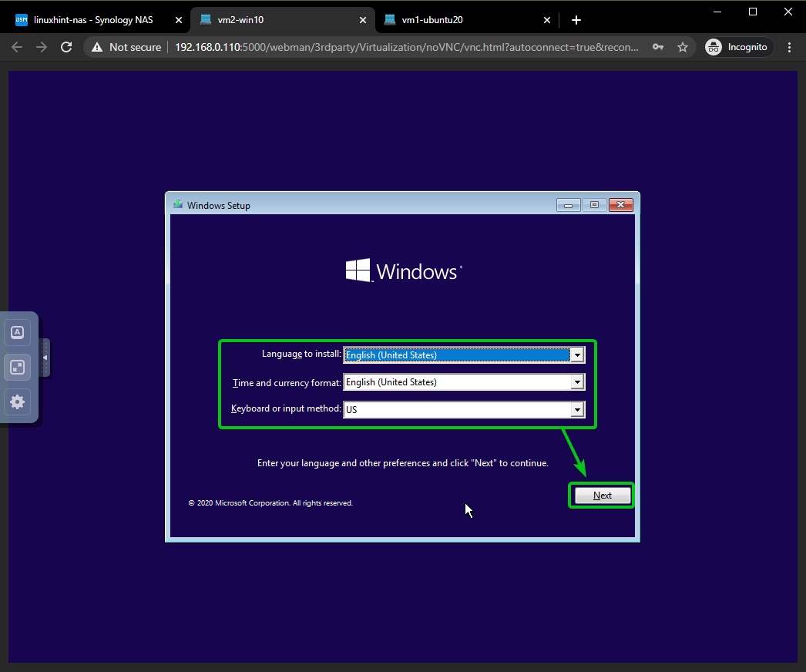The height and width of the screenshot is (672, 806).
Task: Click Next in Windows Setup
Action: (x=602, y=496)
